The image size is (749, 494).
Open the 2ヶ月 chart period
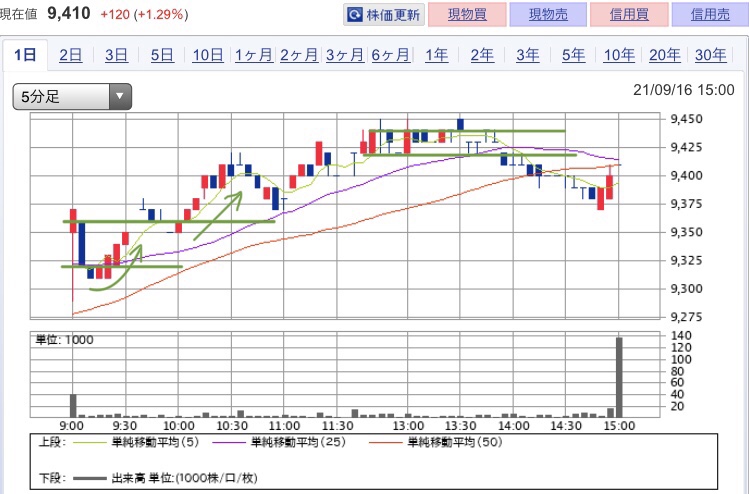(x=299, y=55)
